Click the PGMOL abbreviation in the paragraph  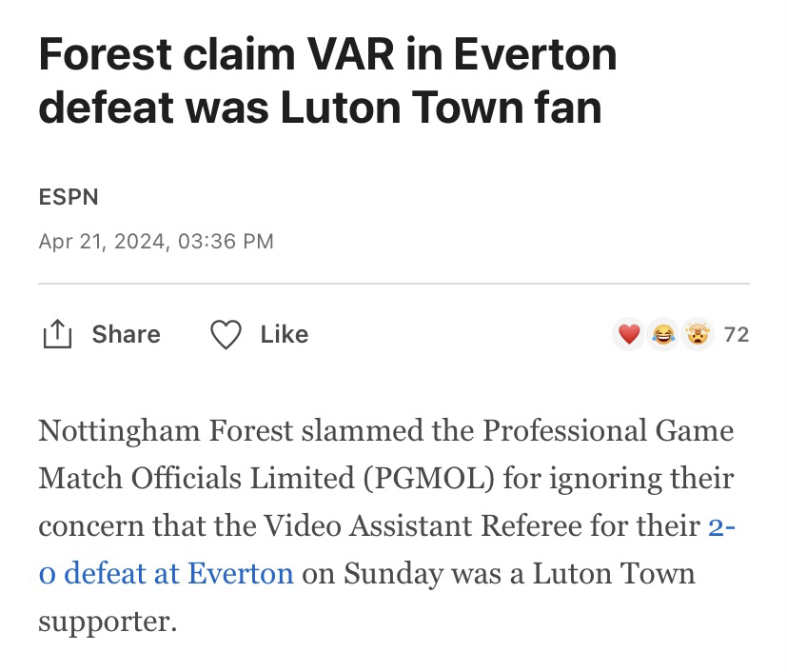428,479
